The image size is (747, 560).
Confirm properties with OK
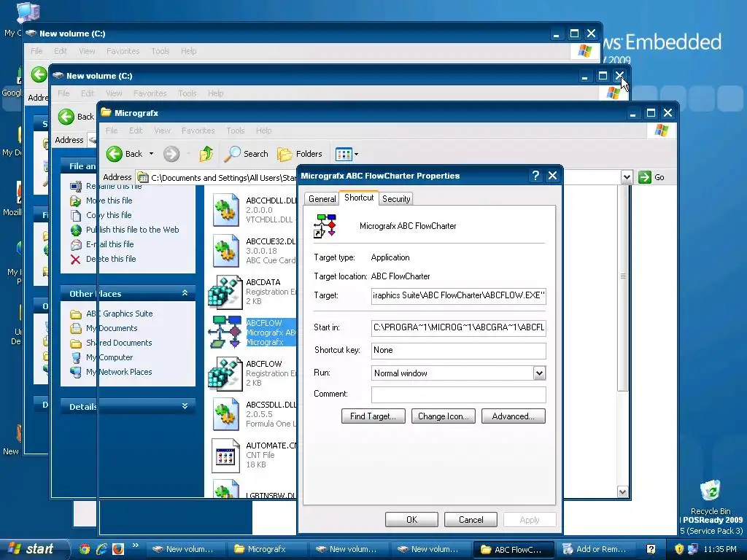pos(411,519)
